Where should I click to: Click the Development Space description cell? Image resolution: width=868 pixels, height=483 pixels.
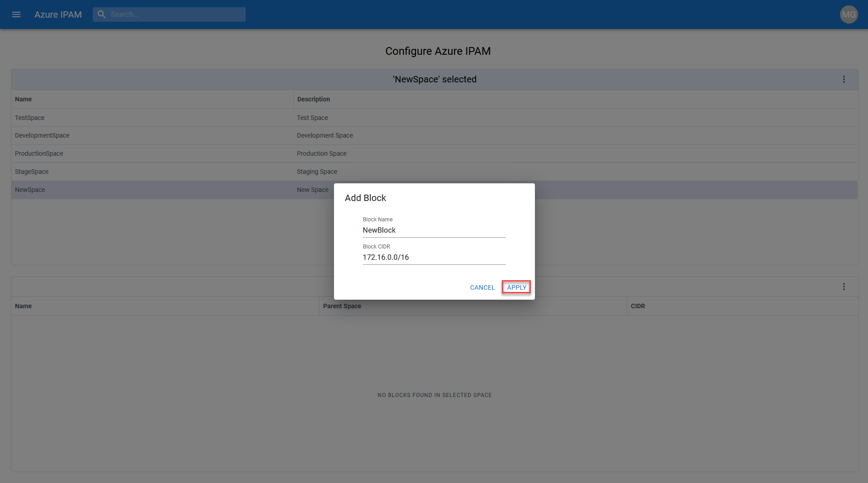324,136
